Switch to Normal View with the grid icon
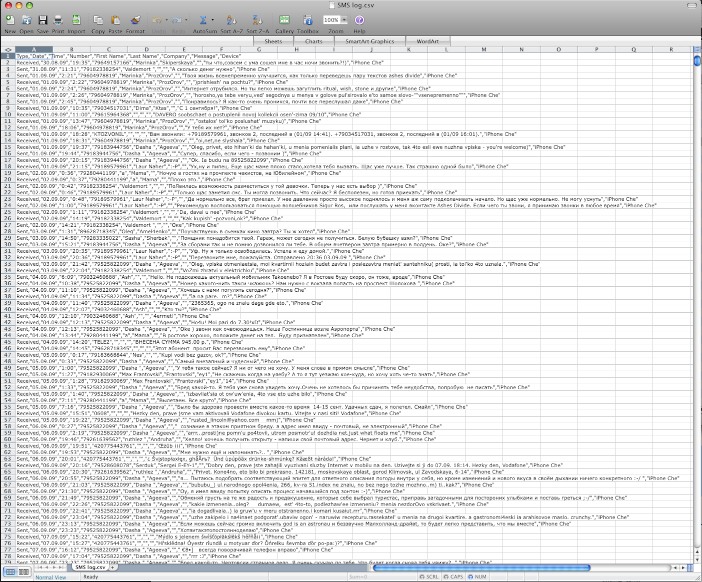Screen dimensions: 702x582 tap(10, 572)
